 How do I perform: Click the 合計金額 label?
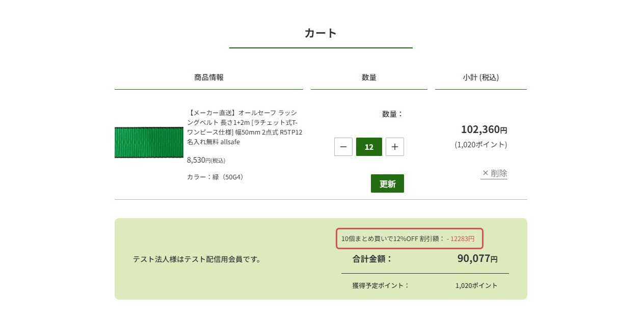(x=372, y=259)
